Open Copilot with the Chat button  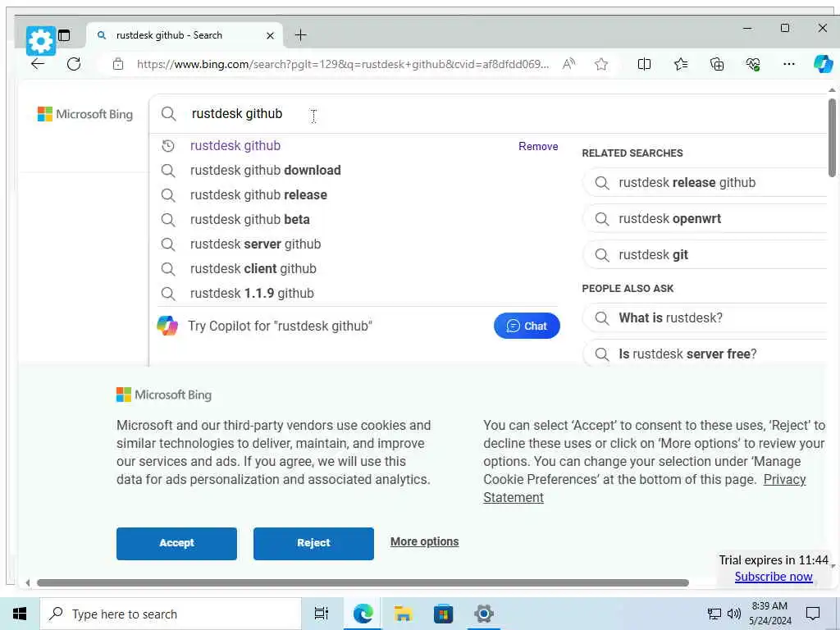[527, 326]
